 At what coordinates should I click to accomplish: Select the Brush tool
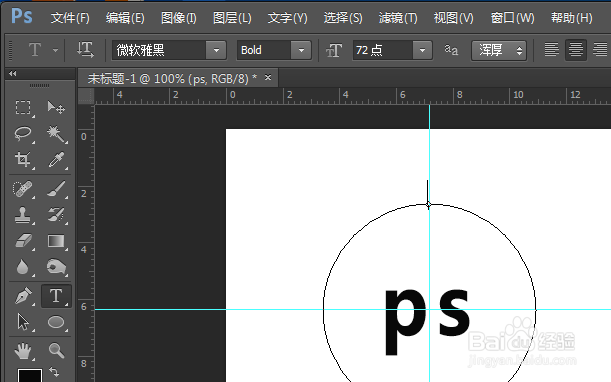56,189
